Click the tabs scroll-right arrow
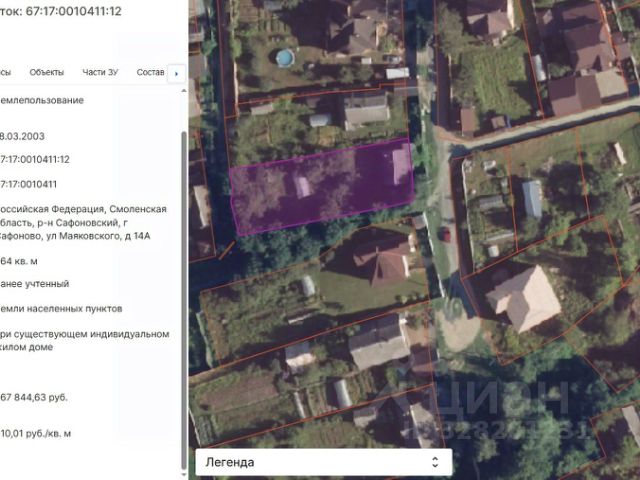Image resolution: width=640 pixels, height=480 pixels. coord(177,73)
